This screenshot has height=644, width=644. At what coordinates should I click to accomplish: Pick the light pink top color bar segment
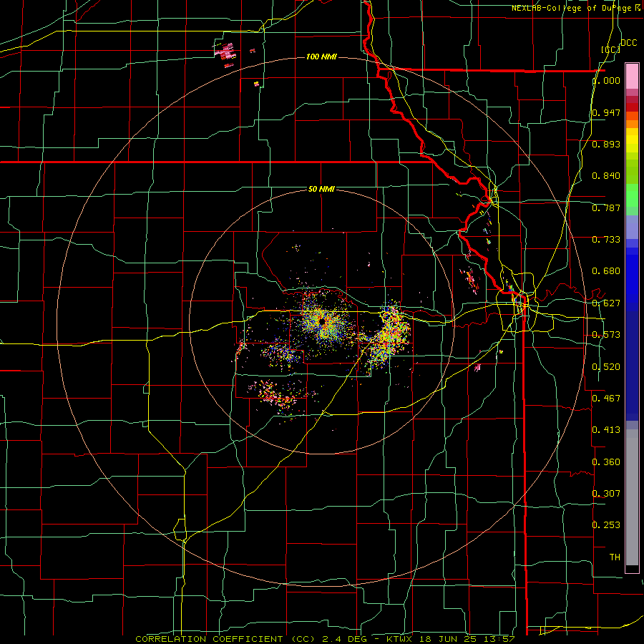pos(632,77)
